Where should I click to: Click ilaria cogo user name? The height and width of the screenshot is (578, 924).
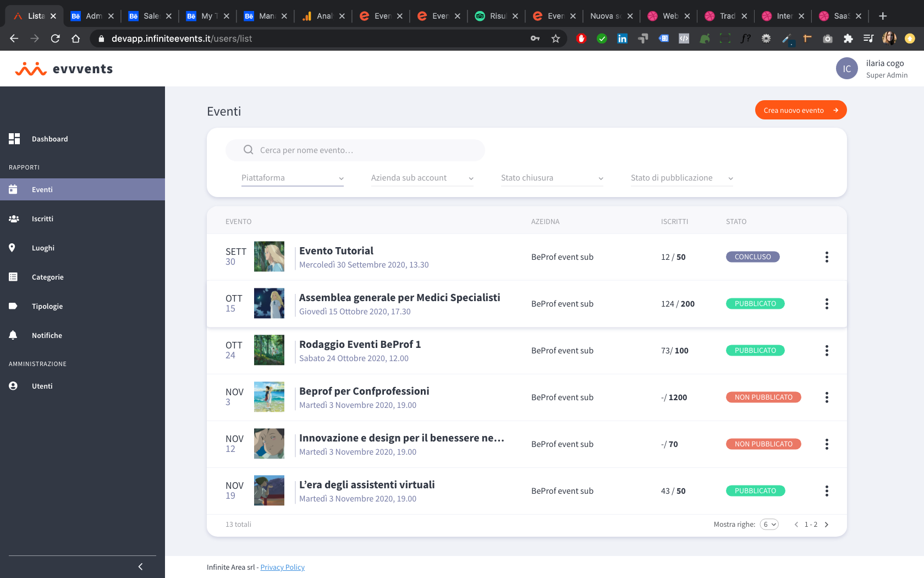coord(885,63)
